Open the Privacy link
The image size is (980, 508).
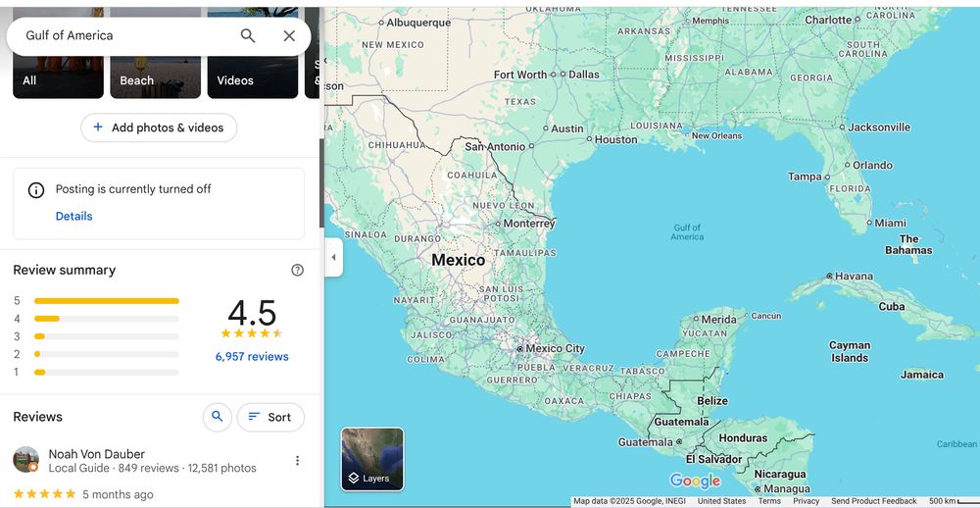click(x=807, y=501)
